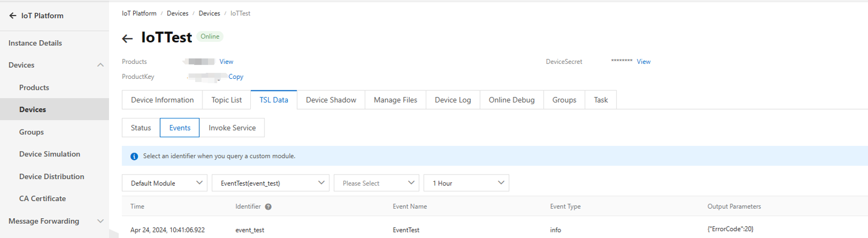Viewport: 868px width, 238px height.
Task: Click View link next to DeviceSecret
Action: point(643,62)
